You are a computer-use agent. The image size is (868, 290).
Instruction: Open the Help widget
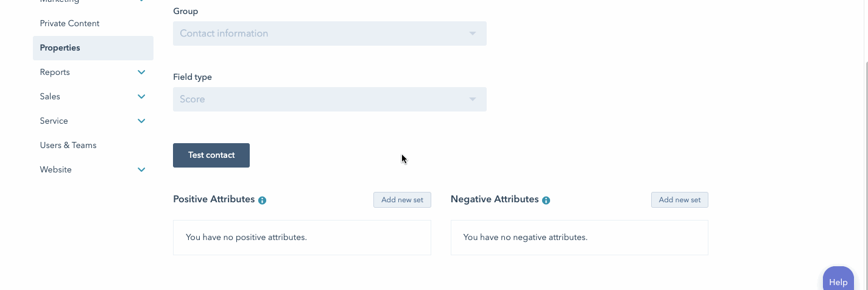[x=838, y=281]
